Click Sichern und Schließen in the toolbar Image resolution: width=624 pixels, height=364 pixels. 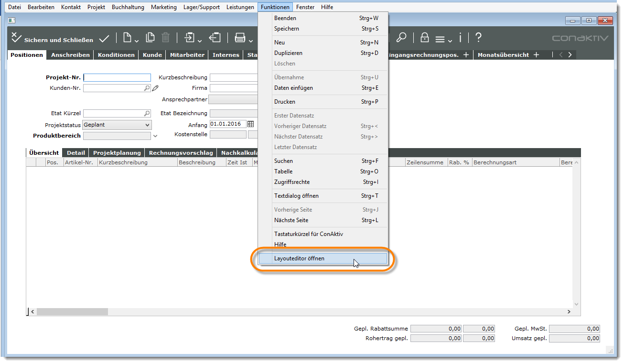(x=52, y=39)
